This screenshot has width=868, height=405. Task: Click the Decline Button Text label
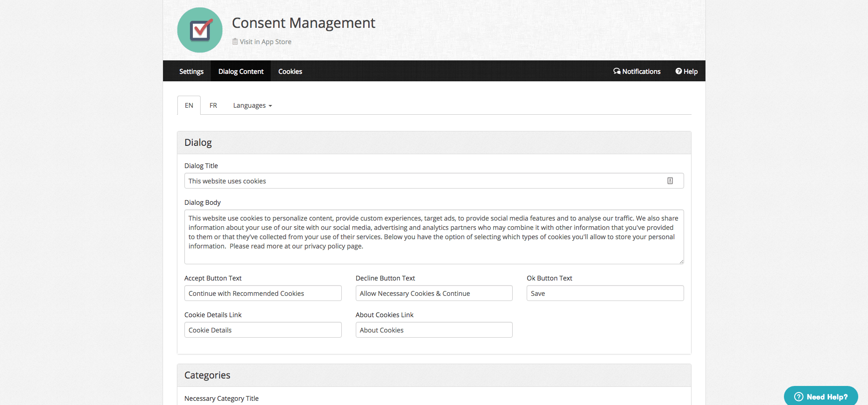[x=385, y=278]
